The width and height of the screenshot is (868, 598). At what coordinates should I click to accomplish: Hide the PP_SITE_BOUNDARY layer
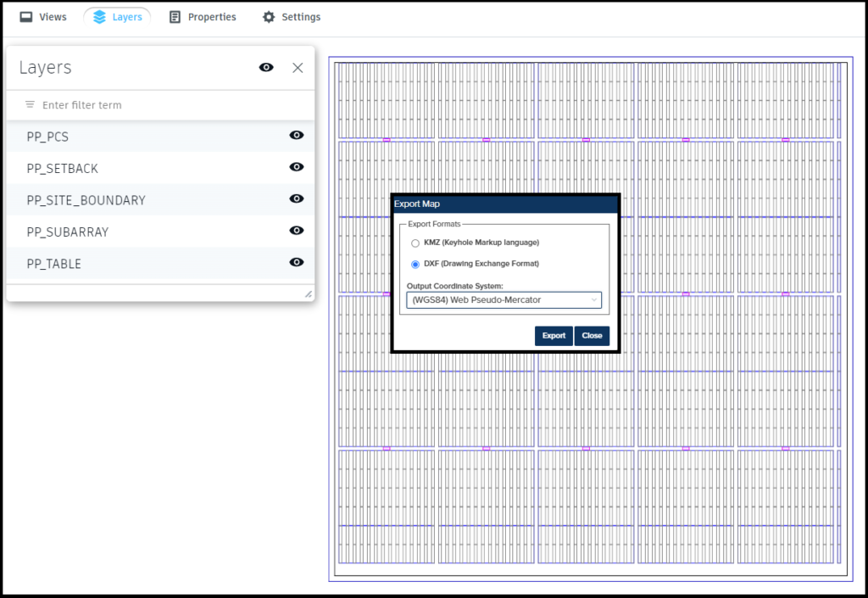[297, 198]
